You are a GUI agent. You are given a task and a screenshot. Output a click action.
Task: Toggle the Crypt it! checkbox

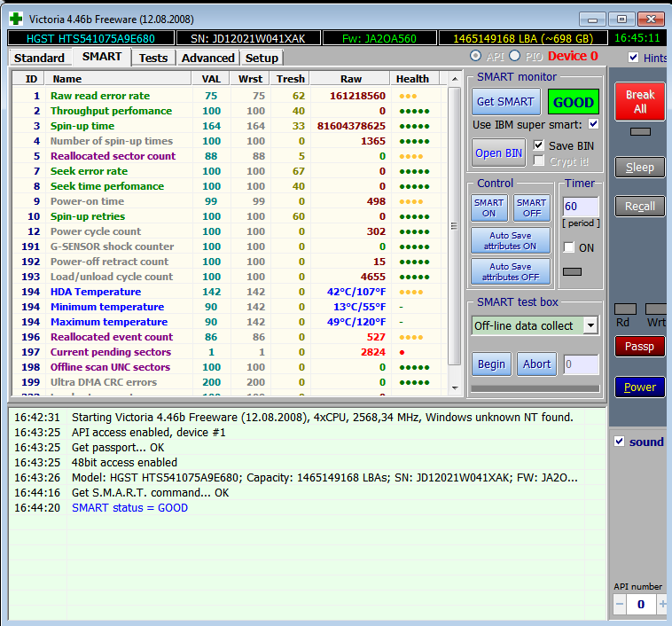click(x=539, y=160)
